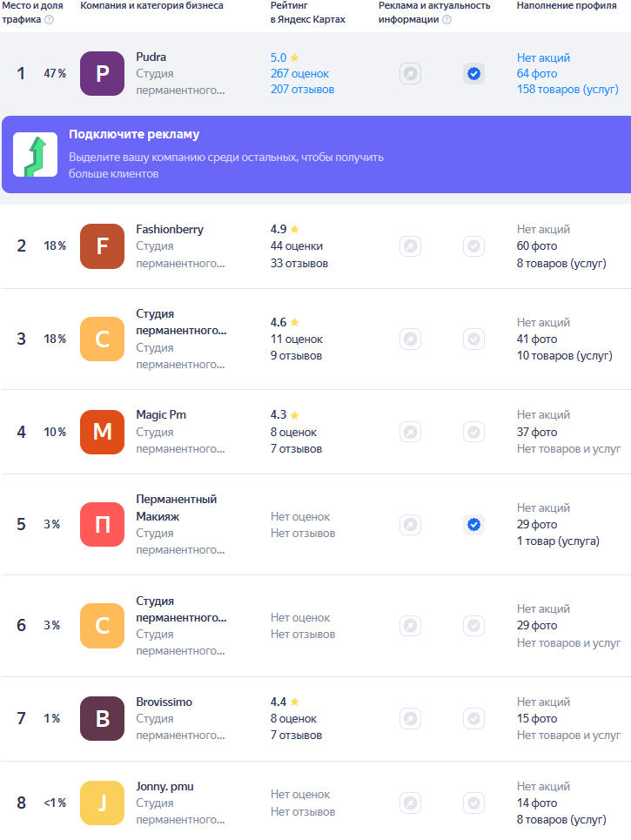Click the 10 % traffic share value
631x840 pixels.
coord(55,432)
